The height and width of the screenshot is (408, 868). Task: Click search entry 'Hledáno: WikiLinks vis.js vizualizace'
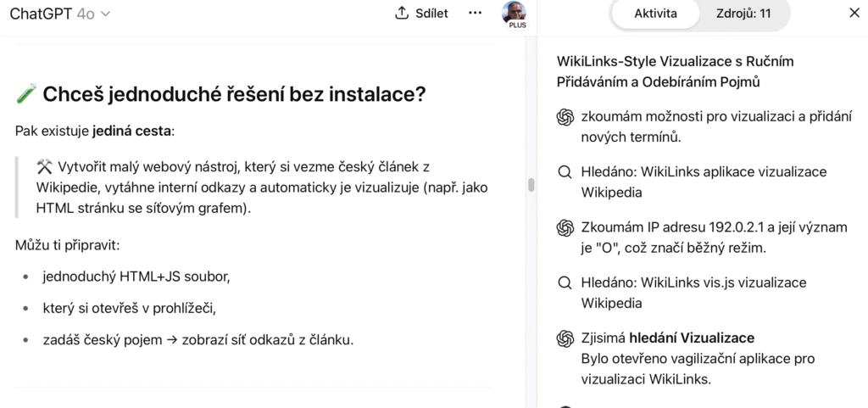(693, 293)
